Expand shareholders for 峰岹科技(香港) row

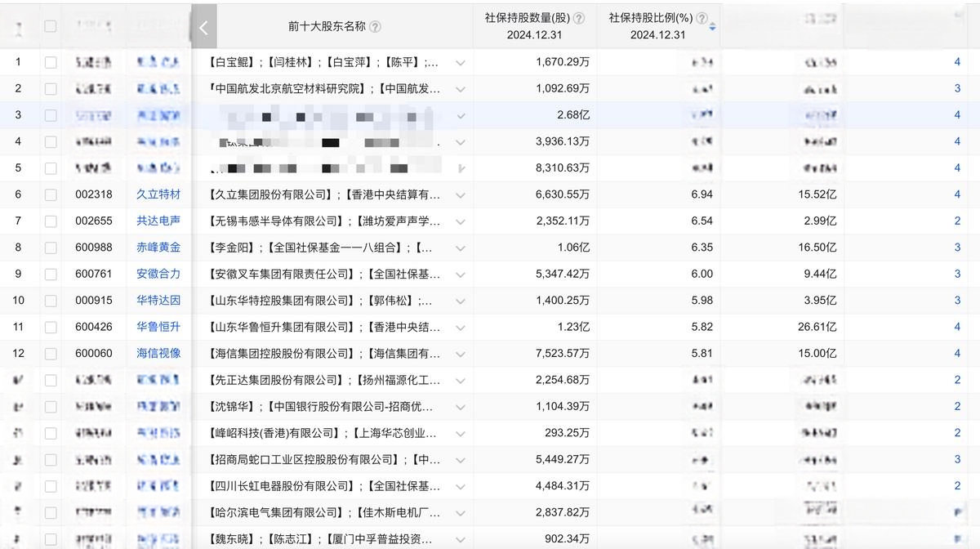pos(461,433)
